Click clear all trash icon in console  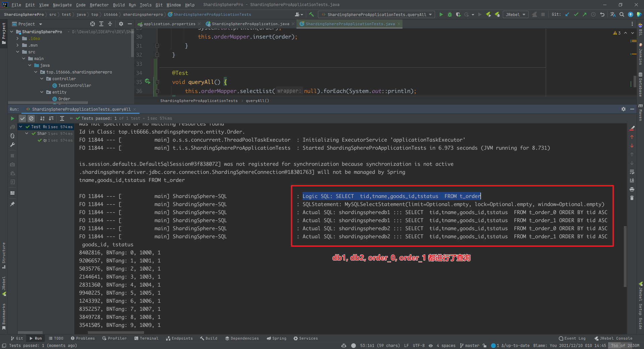(632, 198)
